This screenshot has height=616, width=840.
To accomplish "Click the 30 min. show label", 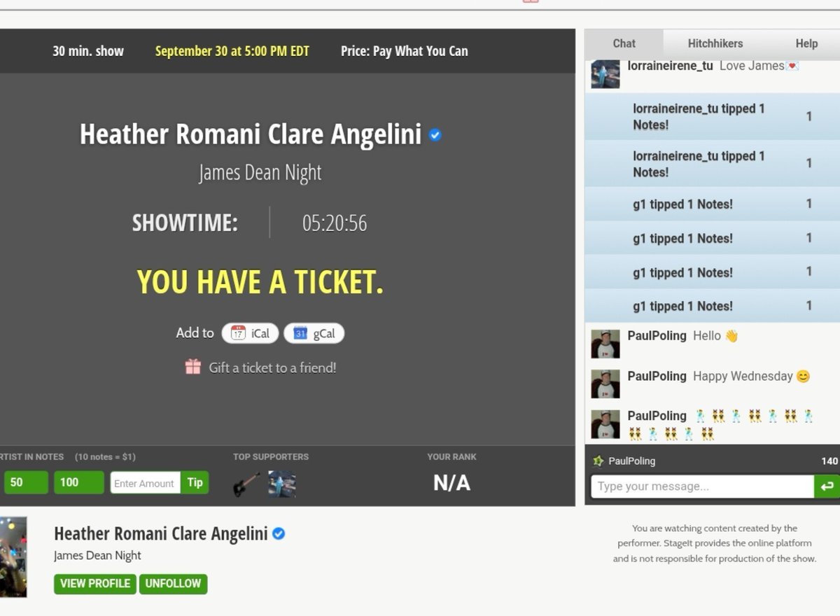I will pyautogui.click(x=88, y=51).
